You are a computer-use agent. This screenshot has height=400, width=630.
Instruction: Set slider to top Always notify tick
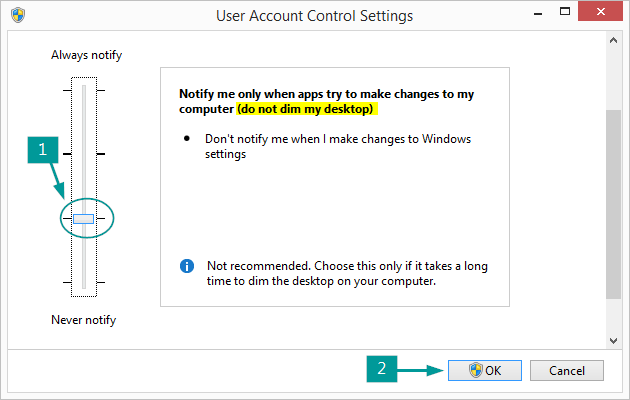click(x=84, y=90)
